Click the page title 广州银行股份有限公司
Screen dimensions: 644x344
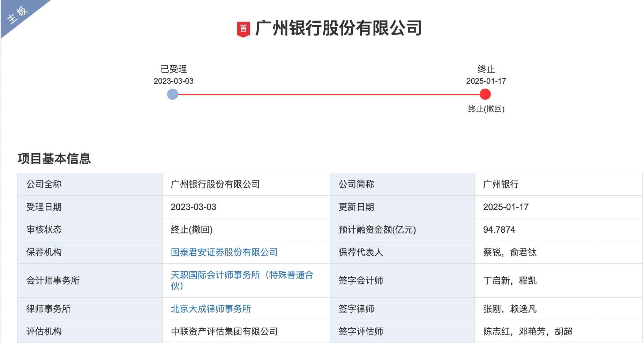338,28
